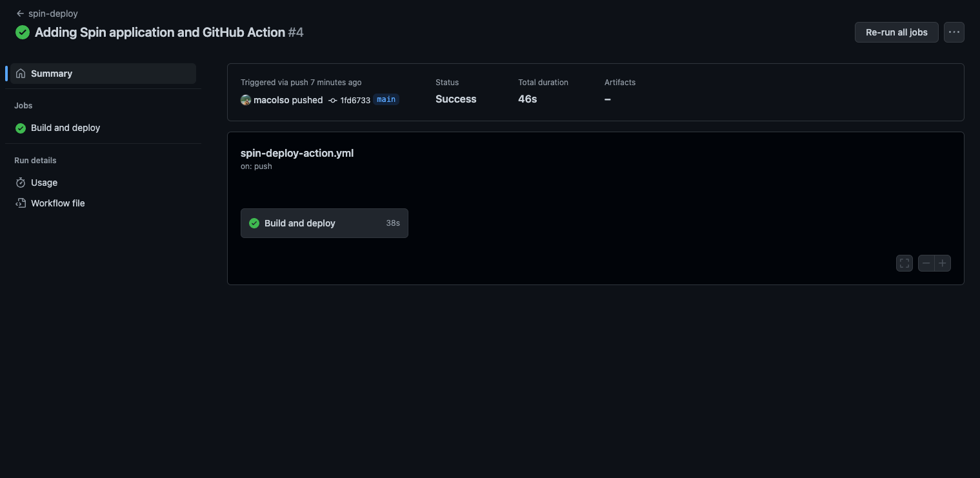
Task: Click the stopwatch icon next to Usage
Action: pos(20,183)
